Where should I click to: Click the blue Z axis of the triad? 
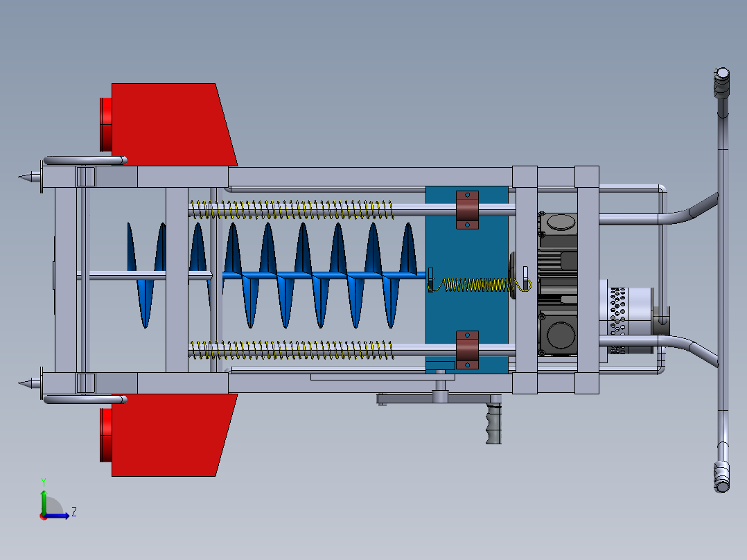[57, 516]
